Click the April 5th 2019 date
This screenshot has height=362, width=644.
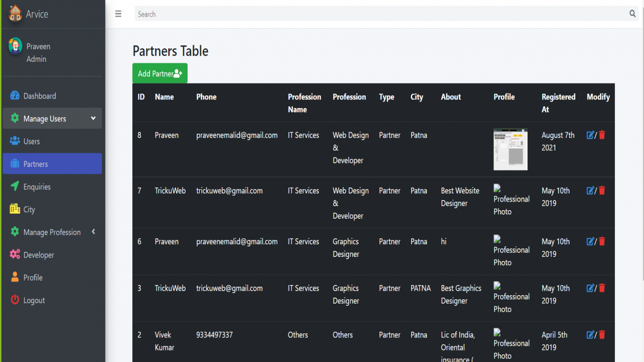(x=554, y=341)
